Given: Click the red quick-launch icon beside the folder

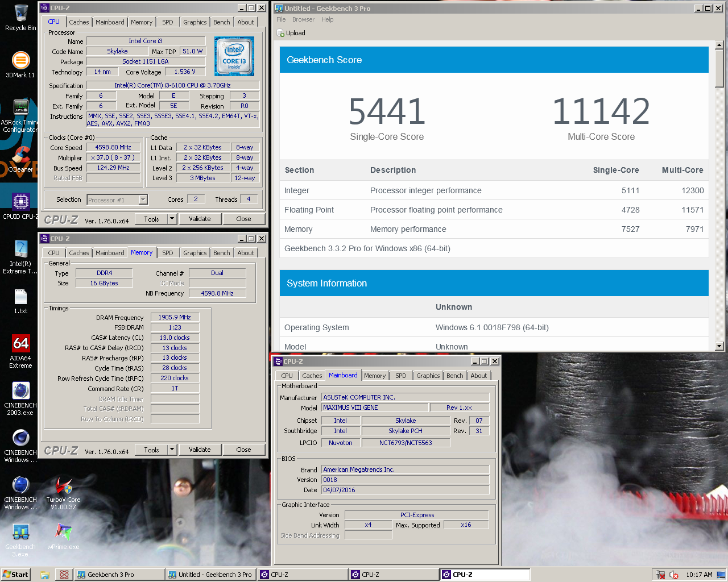Looking at the screenshot, I should (64, 575).
